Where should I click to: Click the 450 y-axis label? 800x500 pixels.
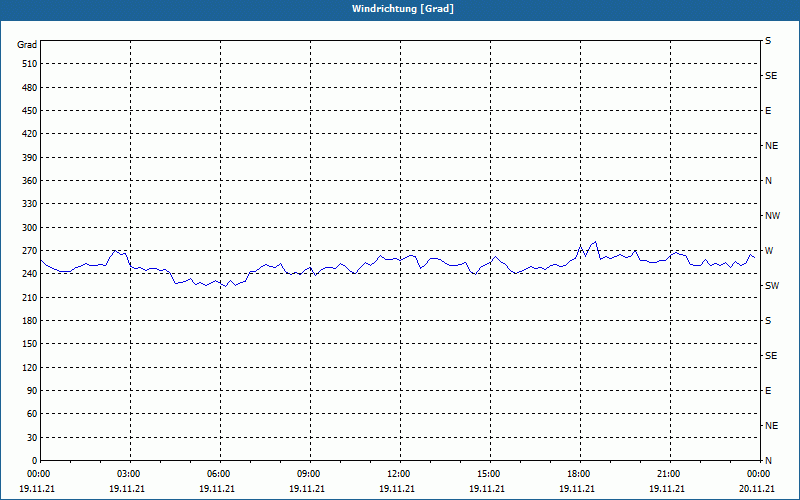(x=30, y=111)
